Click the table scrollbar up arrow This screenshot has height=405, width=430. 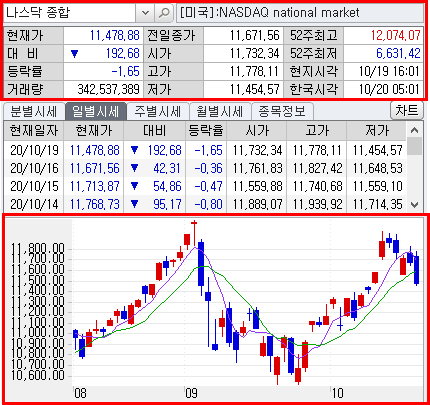(414, 130)
